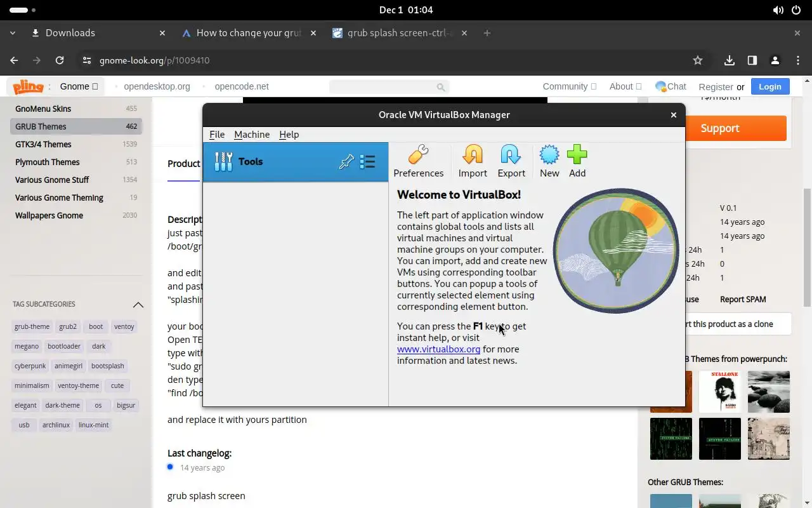Image resolution: width=812 pixels, height=508 pixels.
Task: Click the Report SPAM link
Action: click(x=743, y=299)
